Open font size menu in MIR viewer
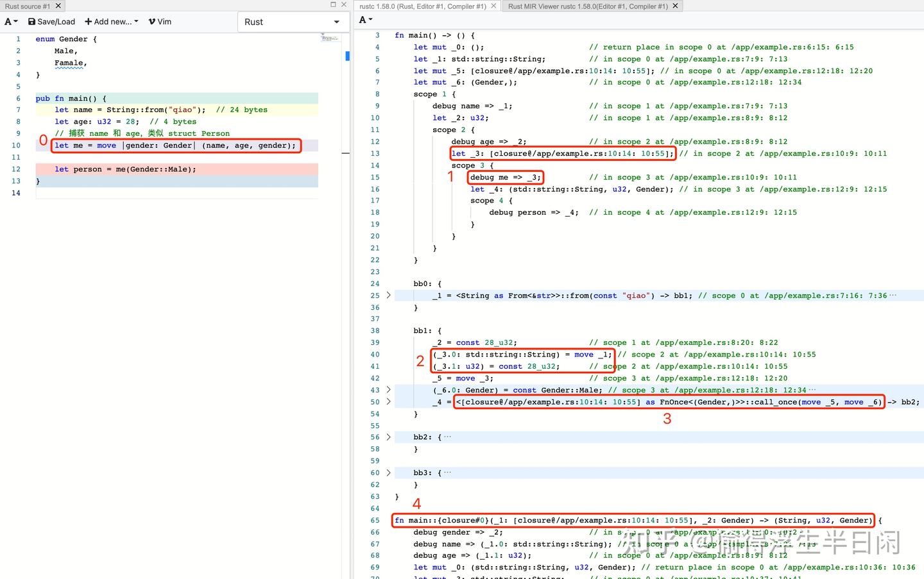This screenshot has height=579, width=924. pyautogui.click(x=365, y=20)
